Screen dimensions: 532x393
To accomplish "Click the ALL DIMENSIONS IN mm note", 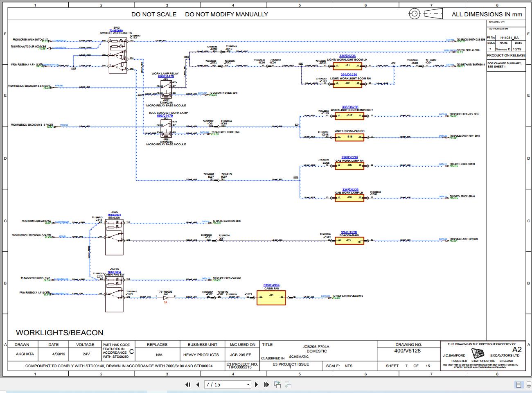I will click(x=487, y=14).
